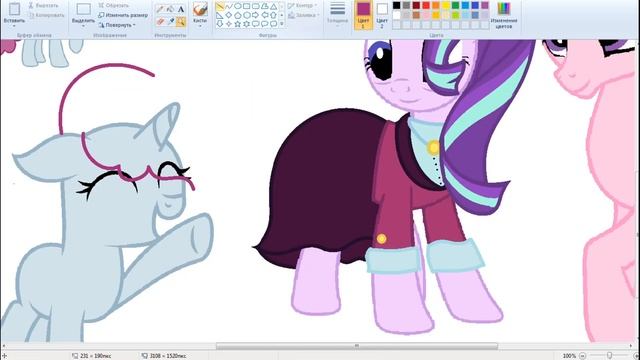Click the horizontal scrollbar left arrow
The image size is (640, 360).
pos(4,346)
